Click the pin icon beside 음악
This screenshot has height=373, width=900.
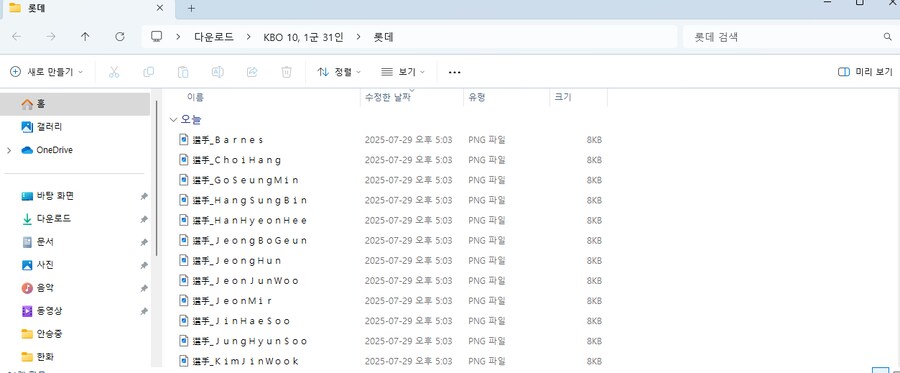143,288
